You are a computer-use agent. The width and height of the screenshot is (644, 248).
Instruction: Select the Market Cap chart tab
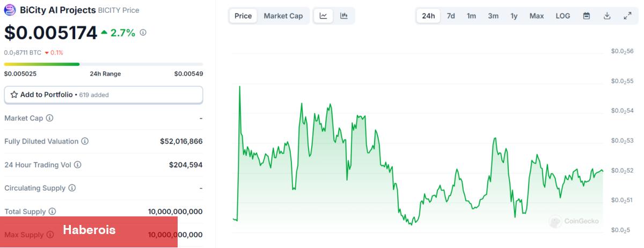(283, 16)
